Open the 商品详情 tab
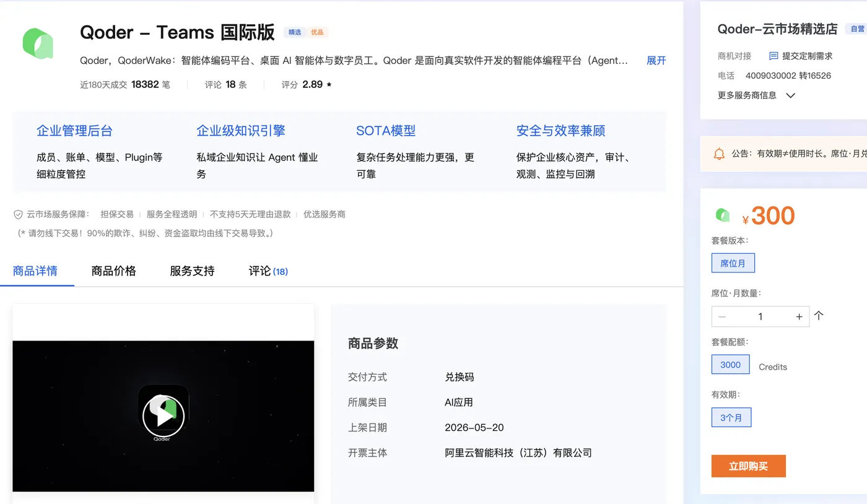The image size is (867, 504). [35, 271]
